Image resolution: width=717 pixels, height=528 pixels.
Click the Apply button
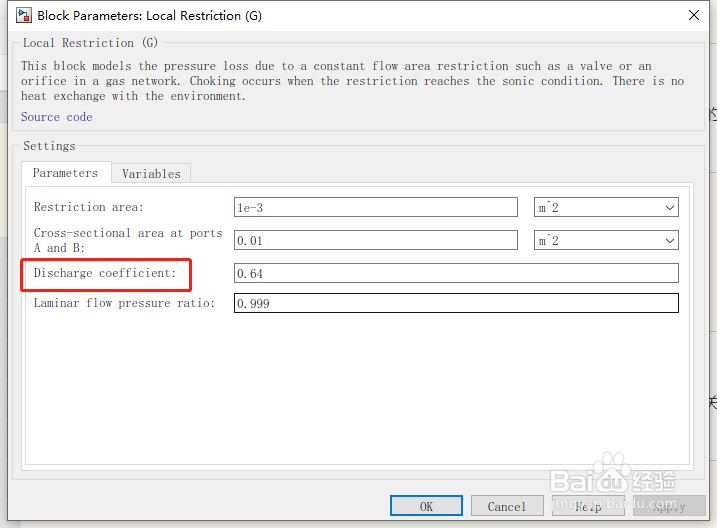click(669, 506)
